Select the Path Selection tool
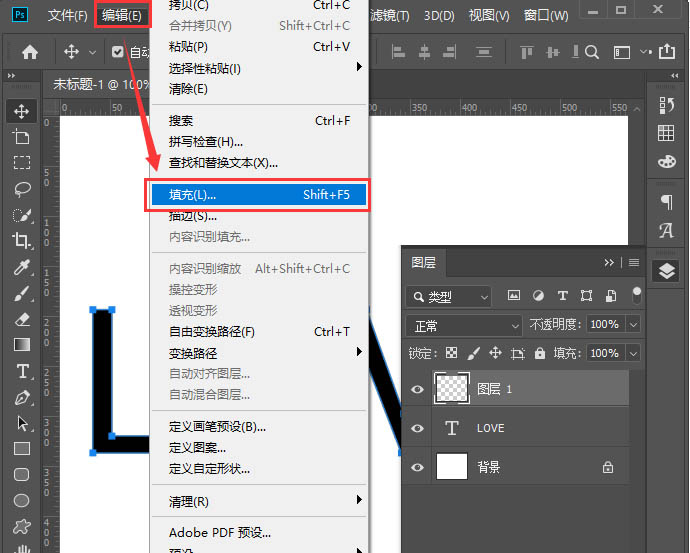This screenshot has height=553, width=690. pyautogui.click(x=22, y=423)
